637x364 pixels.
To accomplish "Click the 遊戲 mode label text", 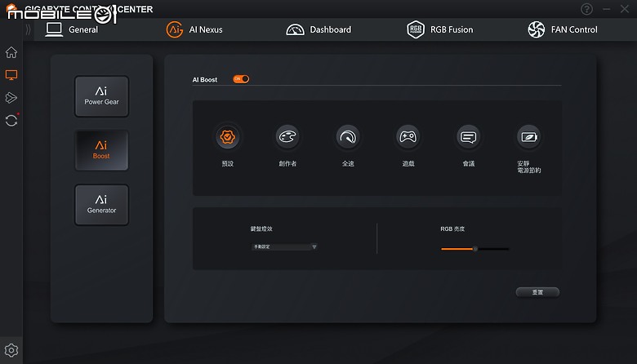I will click(408, 163).
